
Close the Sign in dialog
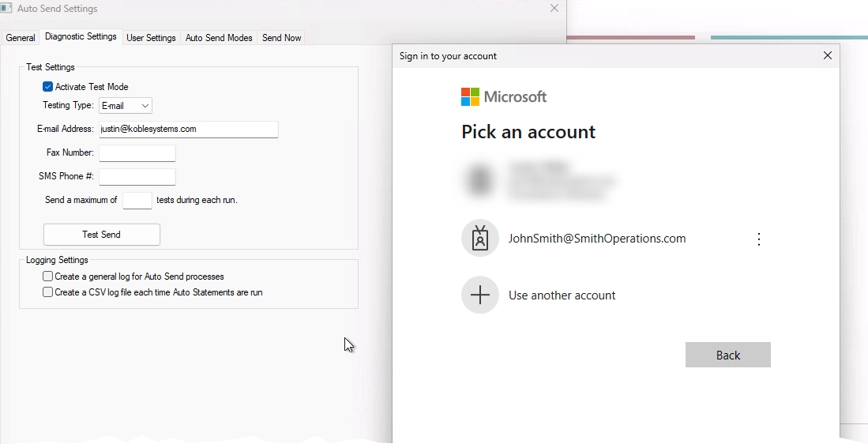(x=827, y=55)
